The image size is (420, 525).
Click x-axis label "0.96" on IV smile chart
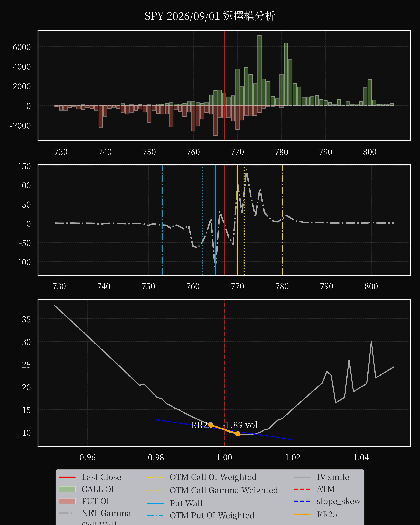(88, 457)
